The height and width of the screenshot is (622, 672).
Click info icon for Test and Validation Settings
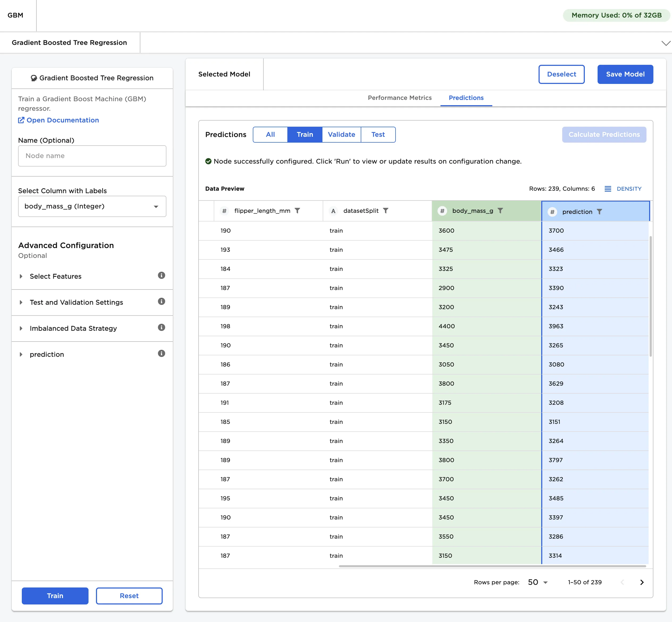(161, 301)
